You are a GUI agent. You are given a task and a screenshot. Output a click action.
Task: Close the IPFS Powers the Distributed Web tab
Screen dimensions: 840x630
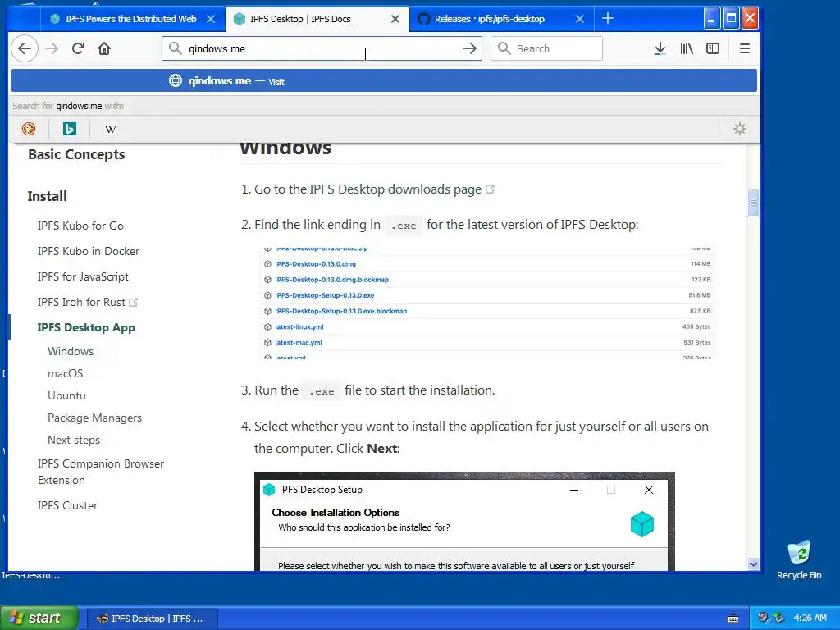(x=211, y=19)
